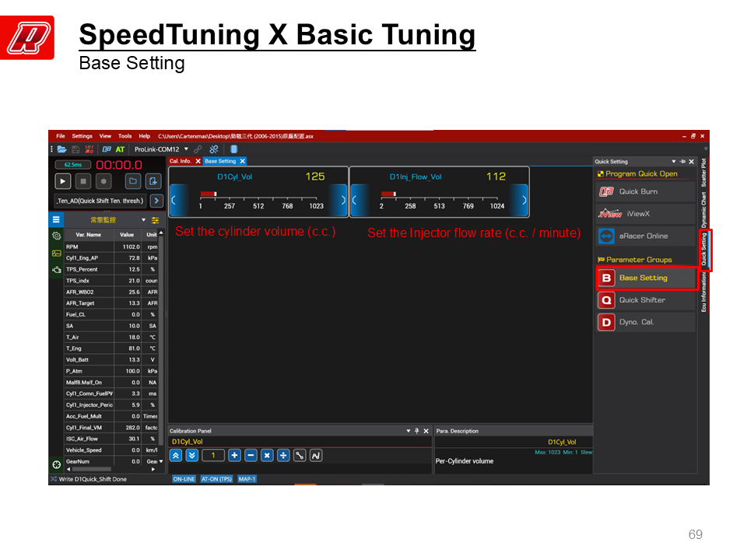Click the divide calibration icon
The image size is (747, 560).
point(283,456)
